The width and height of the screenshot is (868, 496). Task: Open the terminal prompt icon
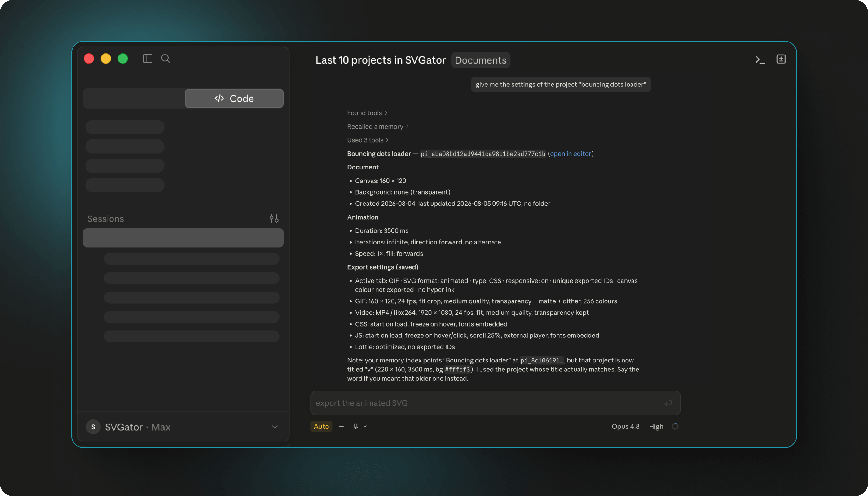point(760,59)
